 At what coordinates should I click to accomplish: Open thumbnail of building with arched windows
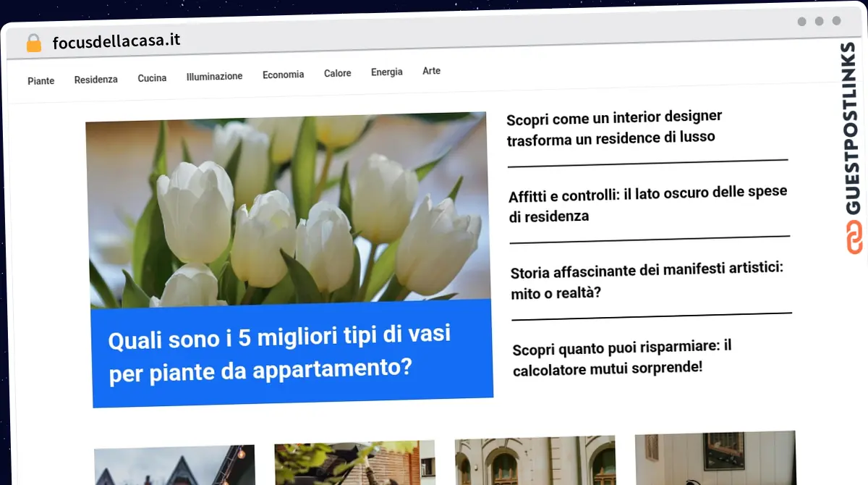(535, 460)
